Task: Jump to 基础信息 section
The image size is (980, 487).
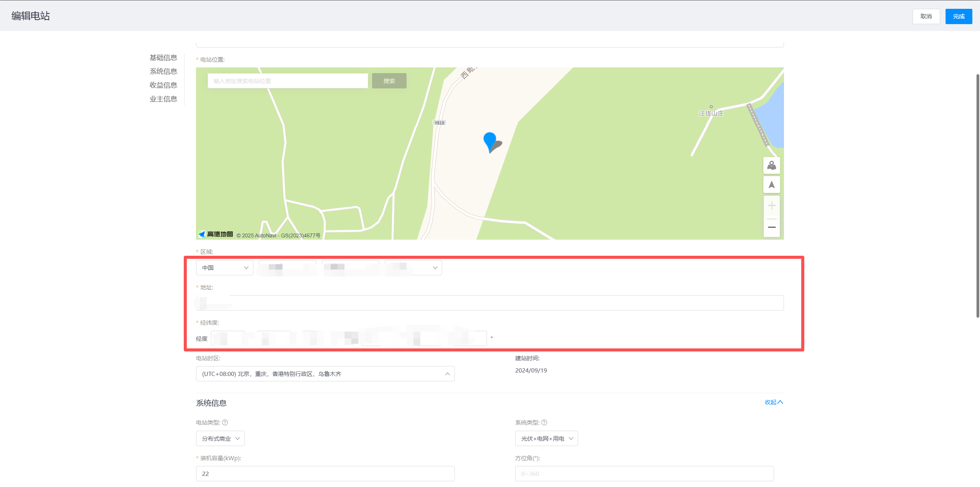Action: point(163,58)
